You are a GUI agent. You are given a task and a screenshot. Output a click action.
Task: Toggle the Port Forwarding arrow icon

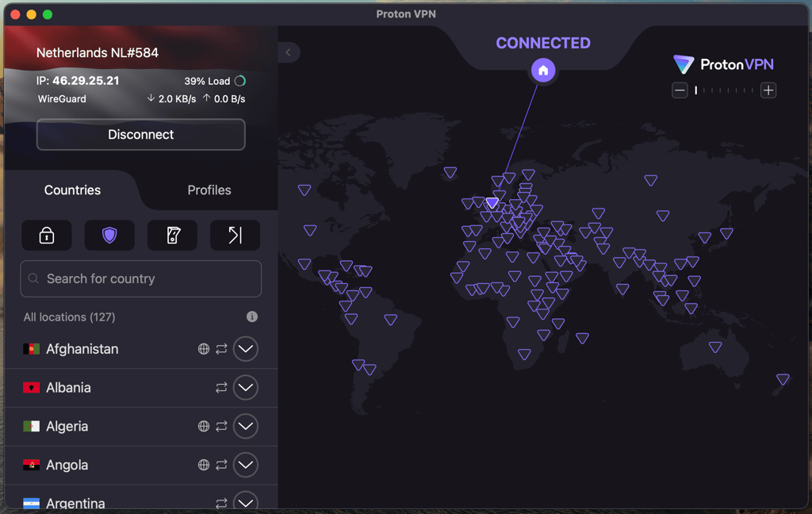click(235, 236)
